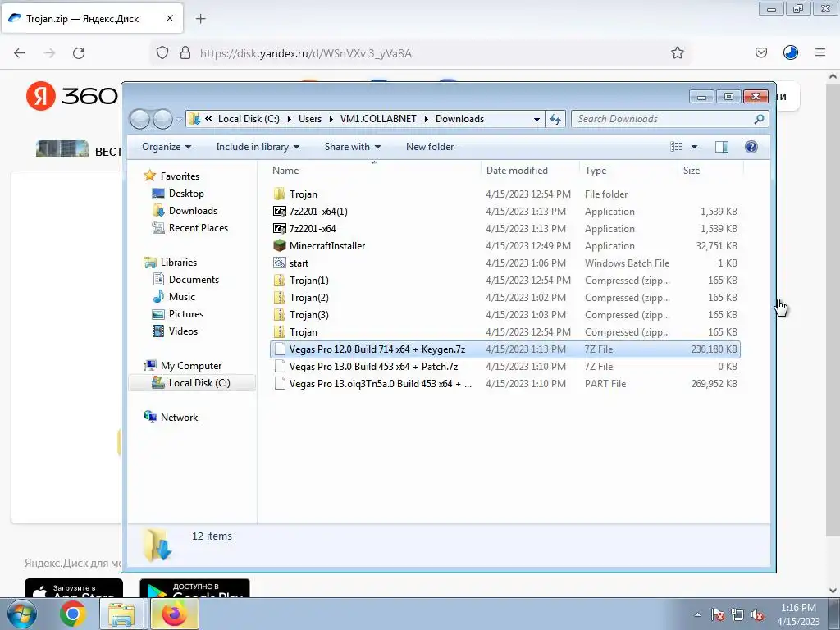Bookmark this page with star icon
Viewport: 840px width, 630px height.
pos(677,53)
